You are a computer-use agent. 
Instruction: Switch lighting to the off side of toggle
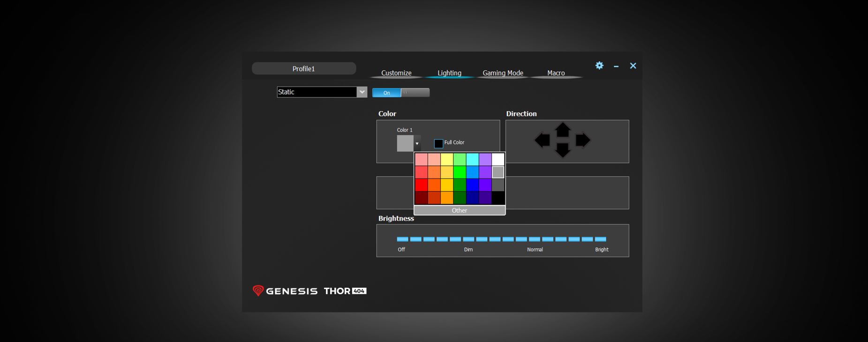coord(415,93)
